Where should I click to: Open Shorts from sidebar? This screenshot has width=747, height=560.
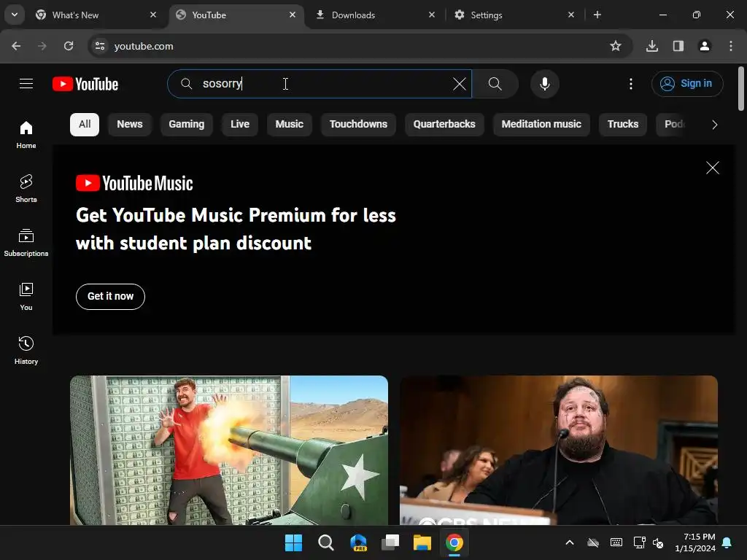(x=26, y=189)
